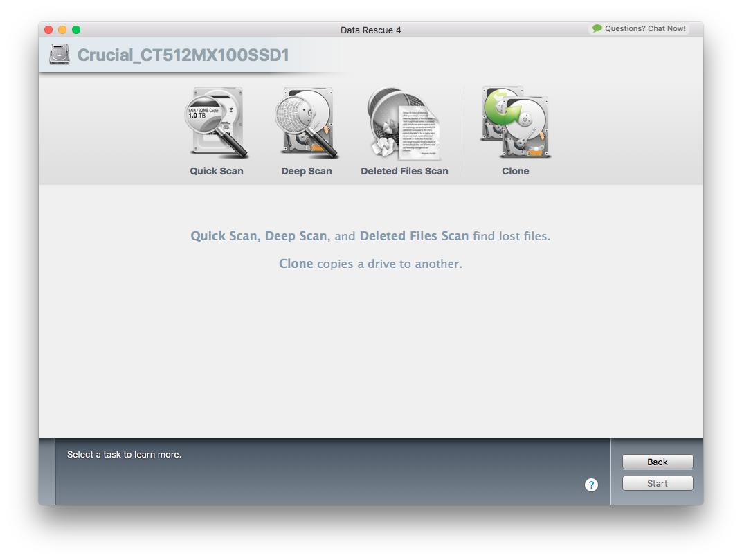Click the Deep Scan label text
Screen dimensions: 742x560
click(x=307, y=170)
